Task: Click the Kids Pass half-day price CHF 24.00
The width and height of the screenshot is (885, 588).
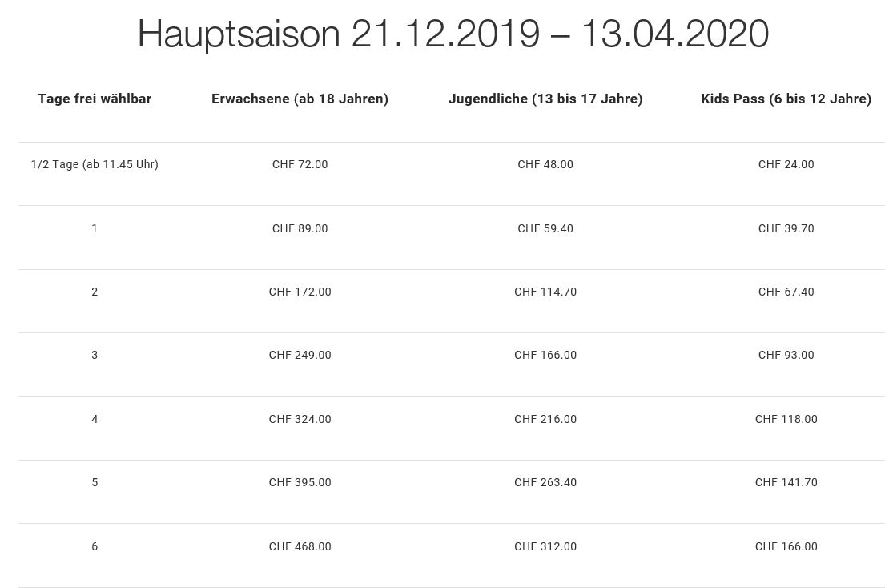Action: [786, 164]
